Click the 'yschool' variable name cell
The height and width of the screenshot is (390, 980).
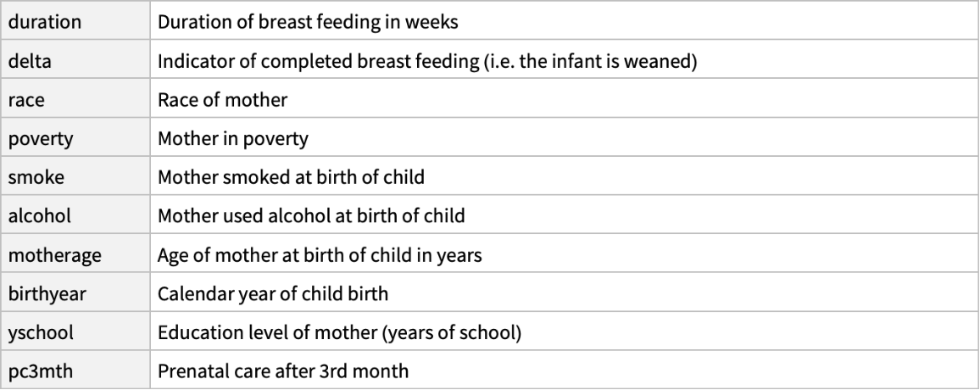click(x=41, y=332)
